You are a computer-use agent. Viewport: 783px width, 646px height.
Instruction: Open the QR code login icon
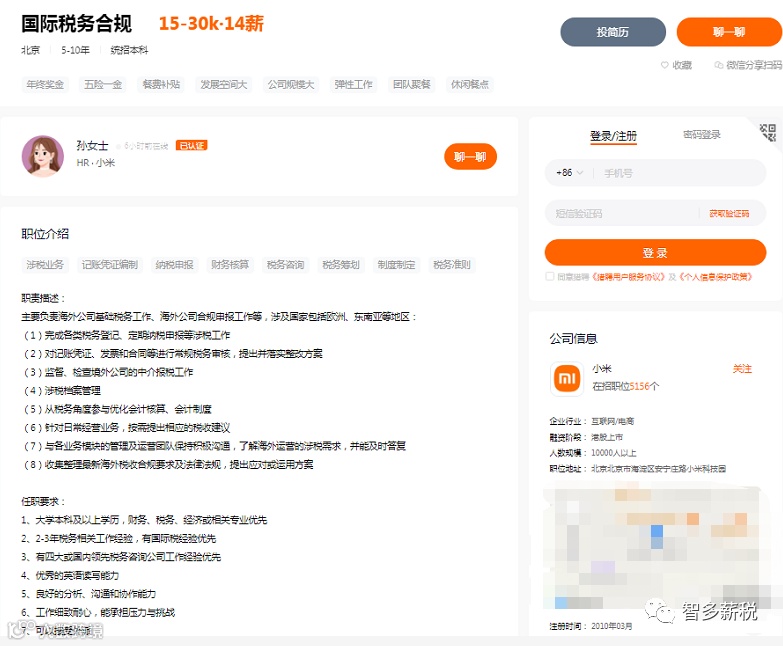(768, 133)
